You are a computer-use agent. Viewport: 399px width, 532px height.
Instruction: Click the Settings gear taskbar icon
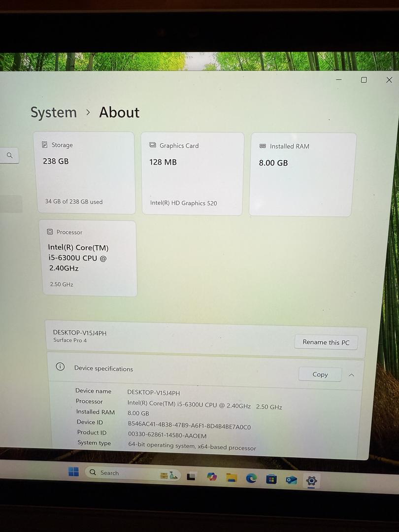pos(311,480)
